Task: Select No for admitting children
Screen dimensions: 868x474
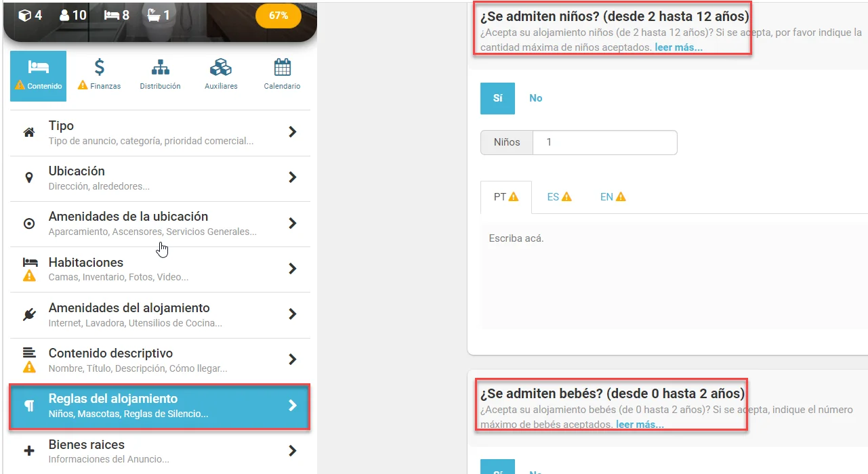Action: tap(536, 98)
